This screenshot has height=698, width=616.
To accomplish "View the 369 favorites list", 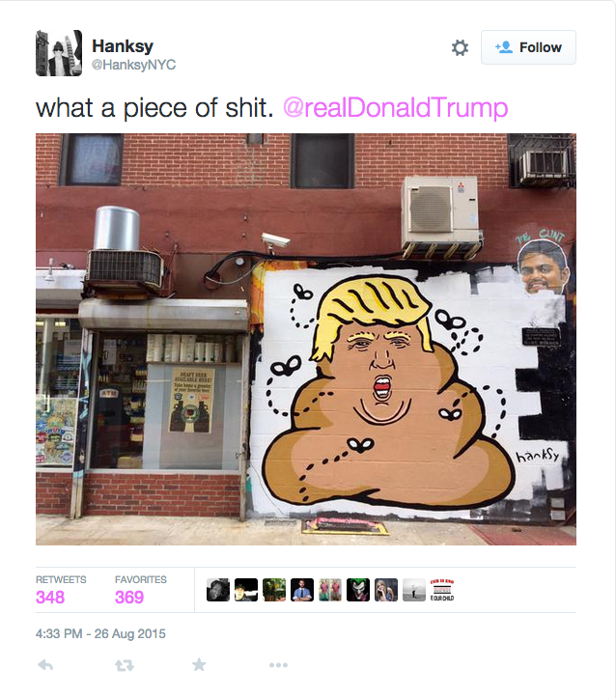I will [x=140, y=590].
